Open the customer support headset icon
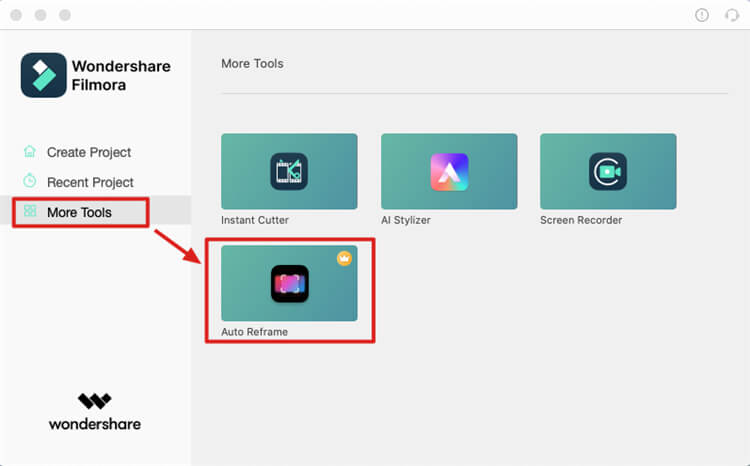Viewport: 750px width, 466px height. click(732, 15)
